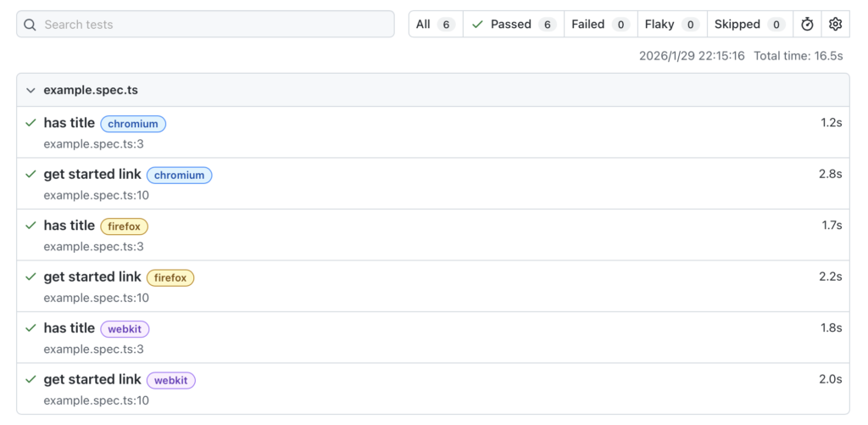Viewport: 868px width, 425px height.
Task: Open the firefox has title test result
Action: (70, 226)
